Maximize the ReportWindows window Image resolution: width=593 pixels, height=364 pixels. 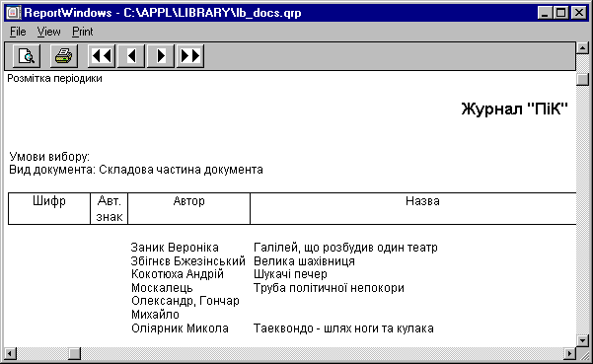click(x=561, y=13)
